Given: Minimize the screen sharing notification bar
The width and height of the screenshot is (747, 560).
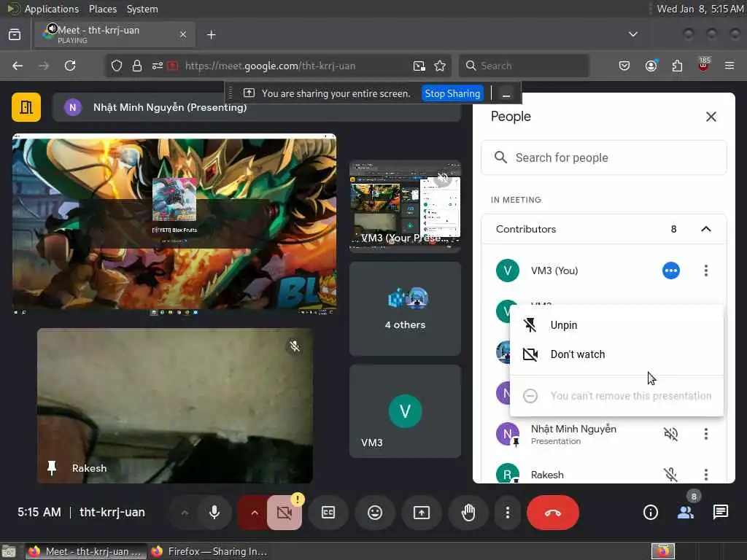Looking at the screenshot, I should point(506,93).
